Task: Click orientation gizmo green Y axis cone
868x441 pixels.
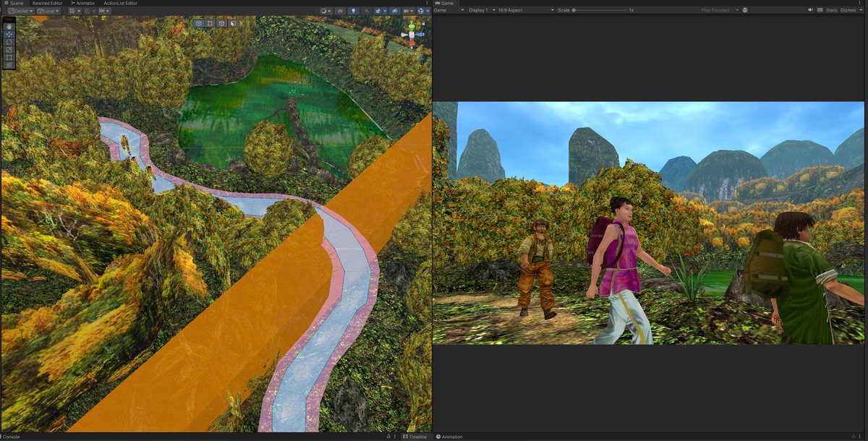Action: [412, 27]
